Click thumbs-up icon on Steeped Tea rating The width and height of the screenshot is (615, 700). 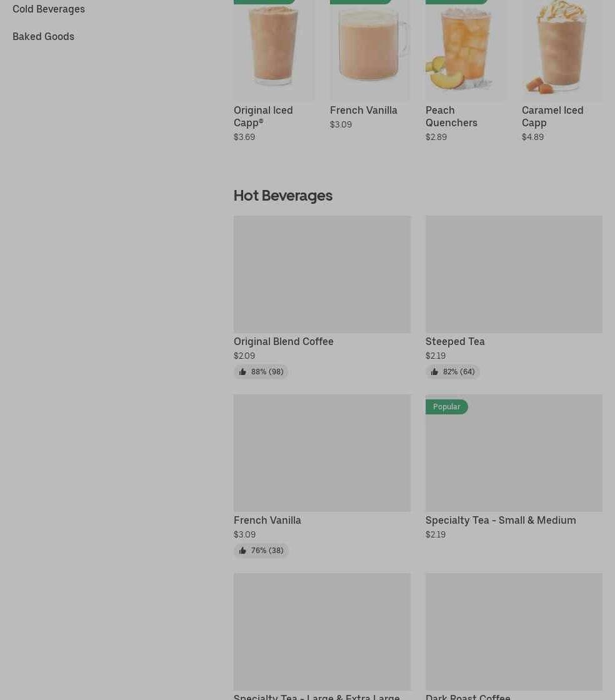(434, 371)
